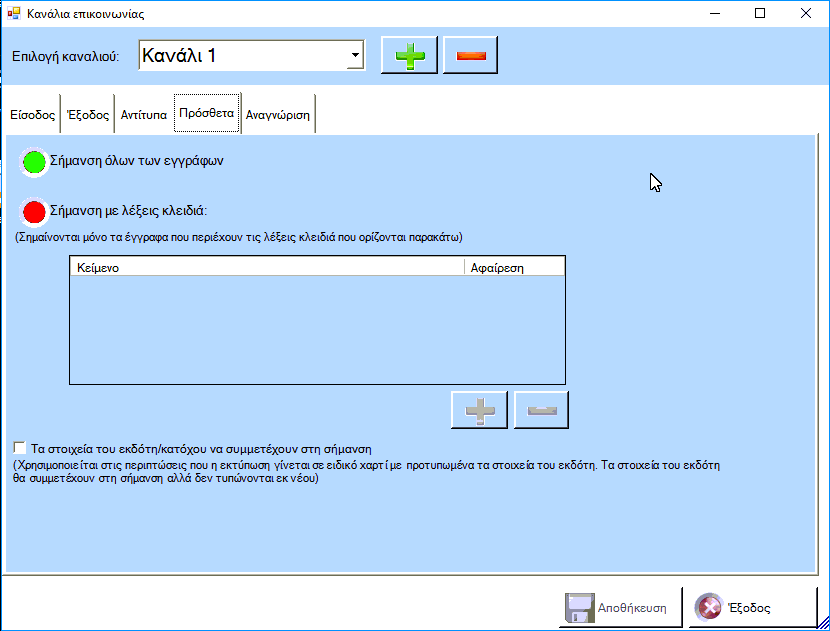This screenshot has width=830, height=631.
Task: Click the Πρόσθετα tab
Action: click(206, 114)
